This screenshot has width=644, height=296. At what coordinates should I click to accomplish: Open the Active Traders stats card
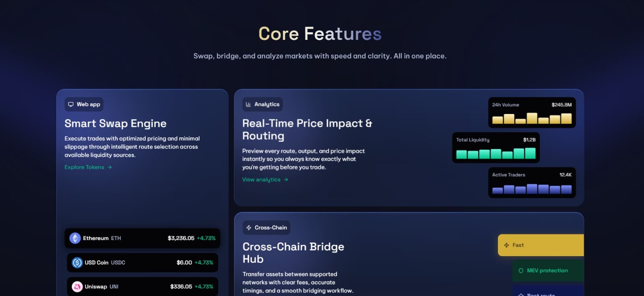coord(532,182)
